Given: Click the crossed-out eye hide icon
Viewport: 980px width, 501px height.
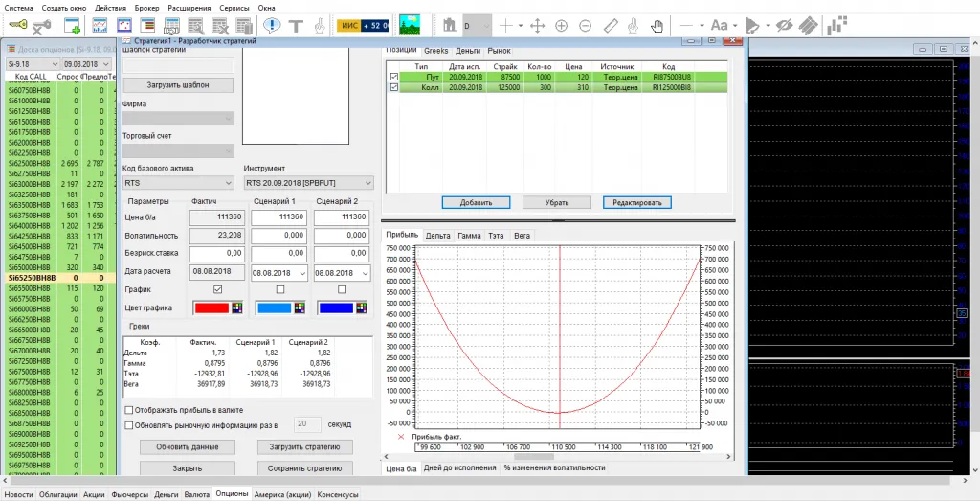Looking at the screenshot, I should 785,26.
